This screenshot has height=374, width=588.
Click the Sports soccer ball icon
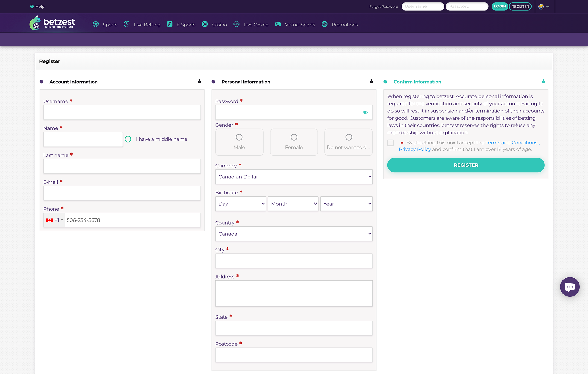click(x=96, y=24)
